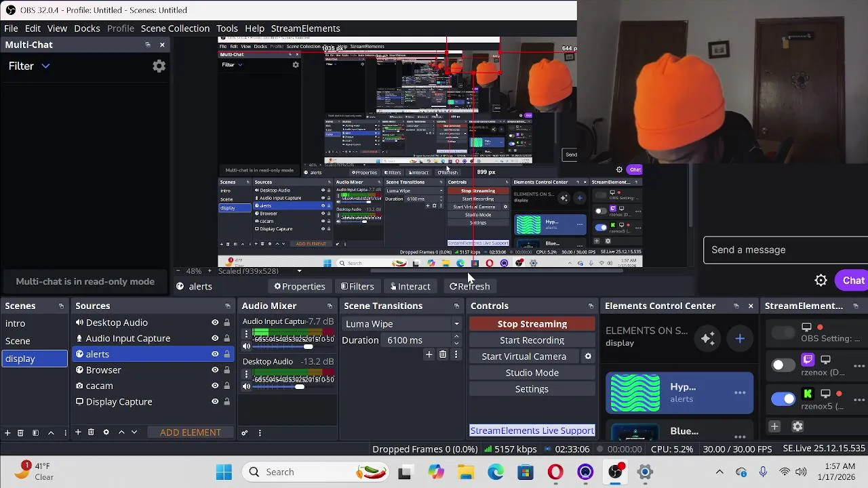The height and width of the screenshot is (488, 868).
Task: Open Desktop Audio track options menu
Action: pyautogui.click(x=246, y=375)
